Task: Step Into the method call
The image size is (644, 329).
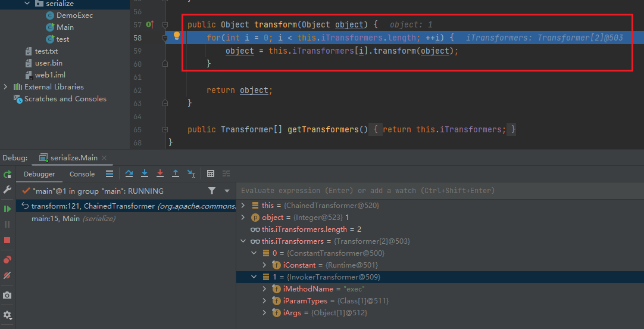Action: tap(145, 174)
